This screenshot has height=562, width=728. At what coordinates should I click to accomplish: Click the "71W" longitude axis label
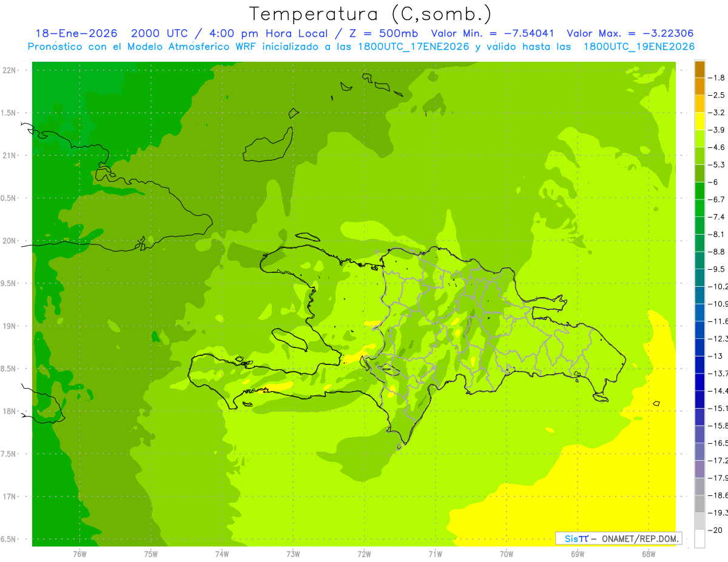point(435,554)
